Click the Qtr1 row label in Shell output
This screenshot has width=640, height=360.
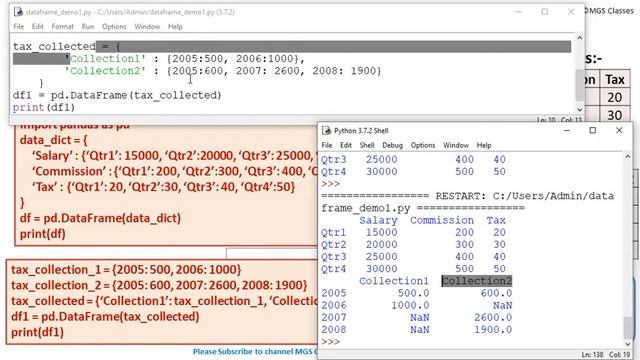(x=333, y=233)
